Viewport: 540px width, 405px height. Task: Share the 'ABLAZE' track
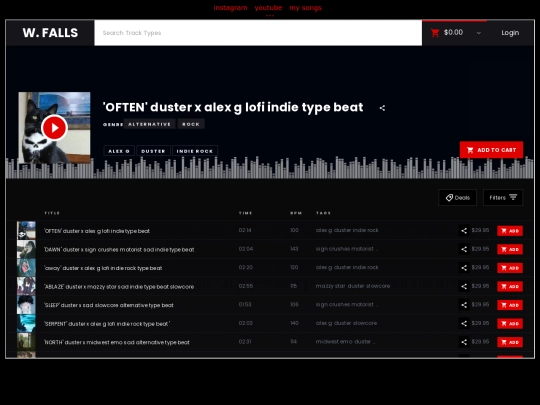[464, 287]
